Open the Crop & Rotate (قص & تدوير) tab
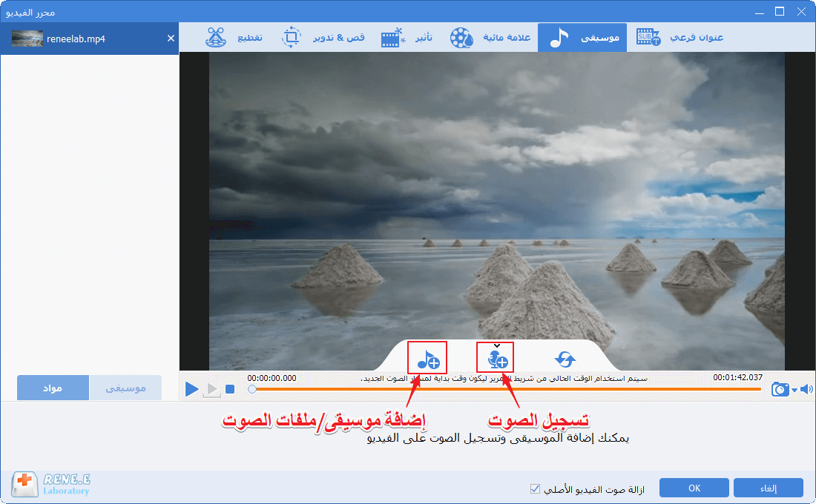Image resolution: width=816 pixels, height=504 pixels. click(x=323, y=38)
